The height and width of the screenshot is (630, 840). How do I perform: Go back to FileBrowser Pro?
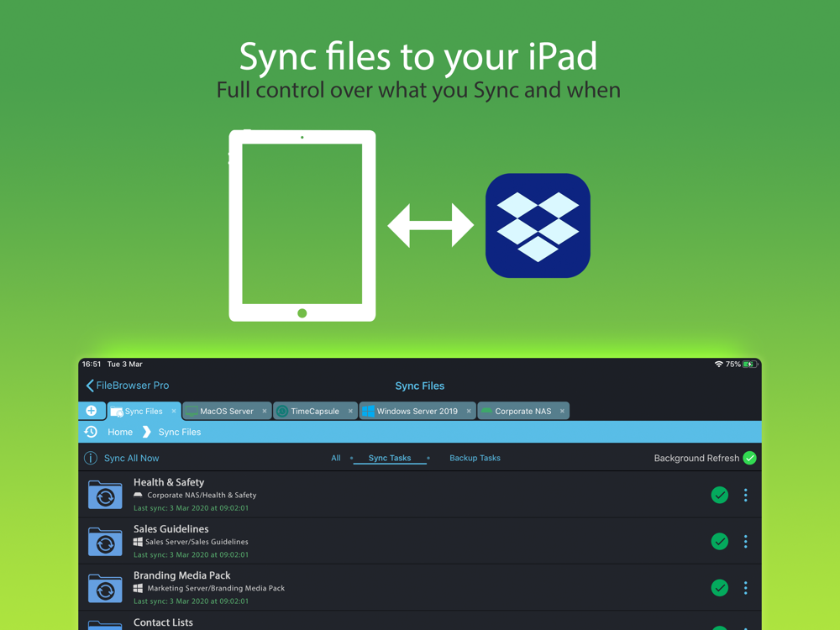click(x=128, y=386)
